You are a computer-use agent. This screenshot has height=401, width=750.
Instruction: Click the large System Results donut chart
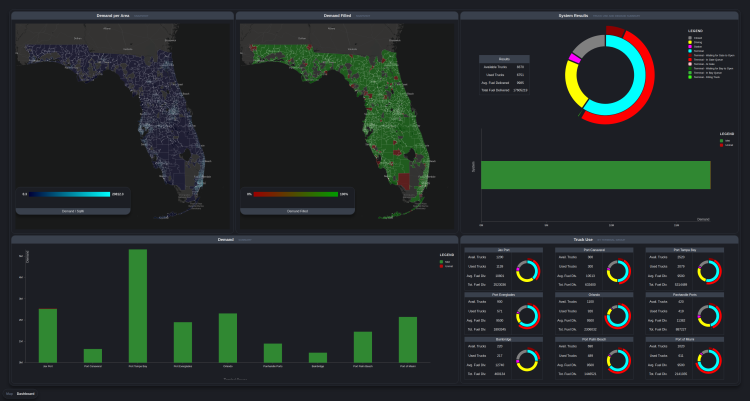pyautogui.click(x=609, y=75)
